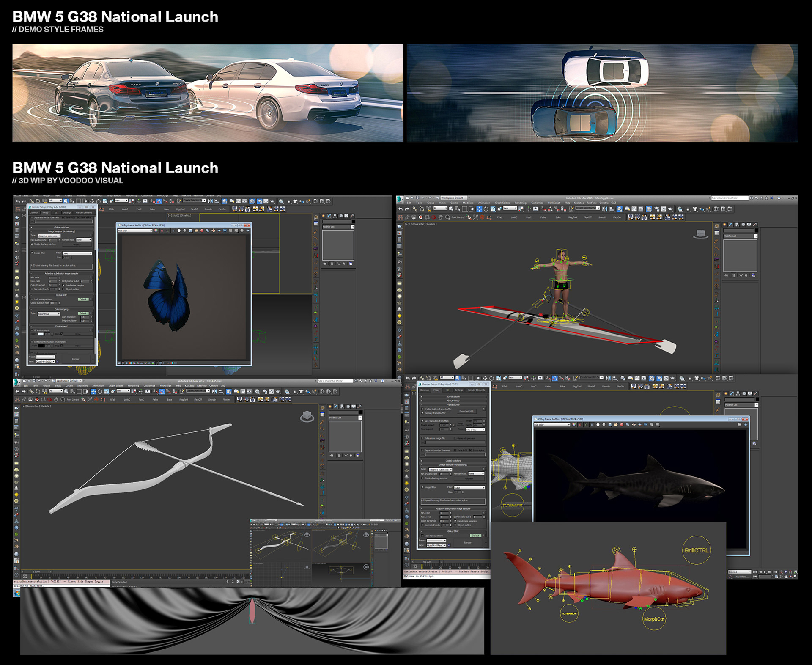Toggle green channel in shark V-Ray frame buffer

pyautogui.click(x=586, y=425)
